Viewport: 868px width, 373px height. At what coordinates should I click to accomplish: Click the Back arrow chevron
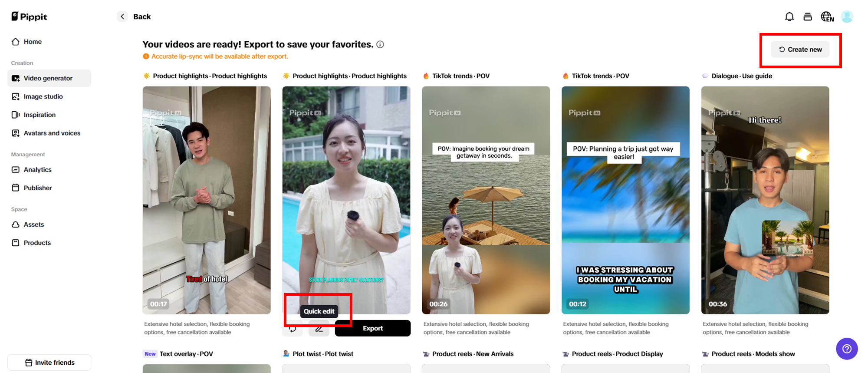tap(122, 17)
